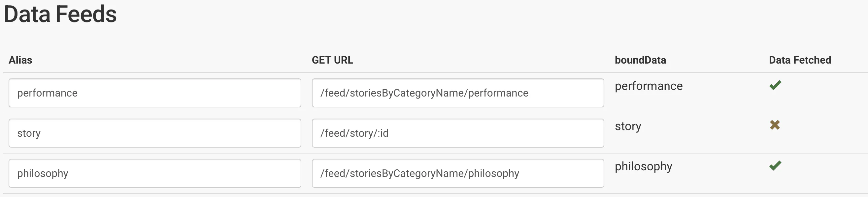This screenshot has width=868, height=197.
Task: Select the performance boundData text
Action: [649, 86]
